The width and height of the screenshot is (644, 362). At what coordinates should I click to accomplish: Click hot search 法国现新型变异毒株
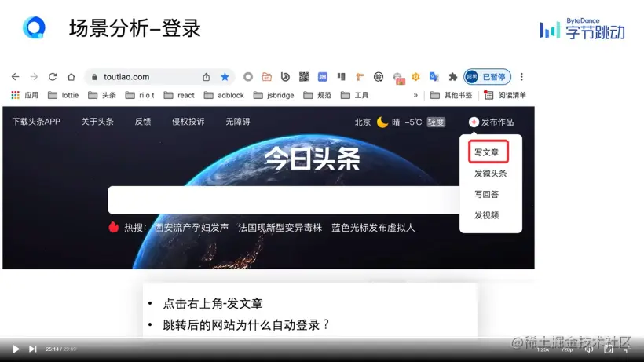tap(280, 228)
